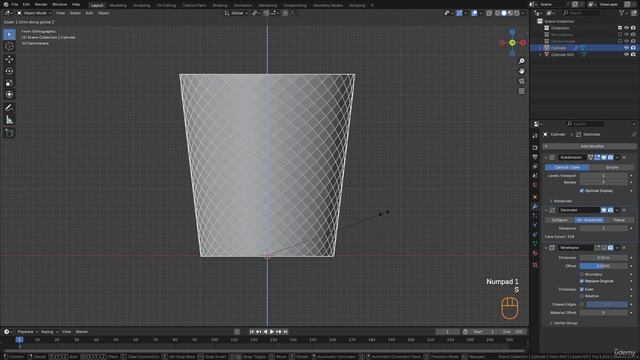Image resolution: width=640 pixels, height=360 pixels.
Task: Open the Playback dropdown in timeline
Action: tap(27, 332)
